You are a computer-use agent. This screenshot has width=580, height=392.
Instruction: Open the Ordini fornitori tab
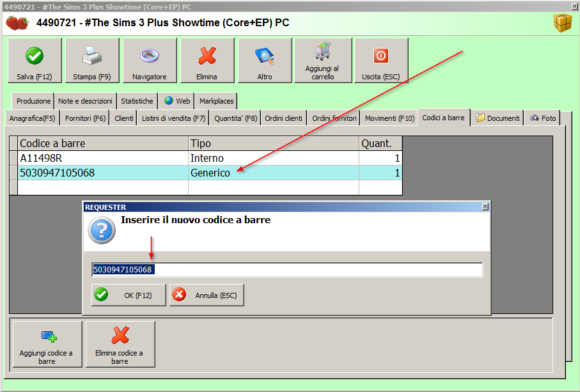(334, 118)
